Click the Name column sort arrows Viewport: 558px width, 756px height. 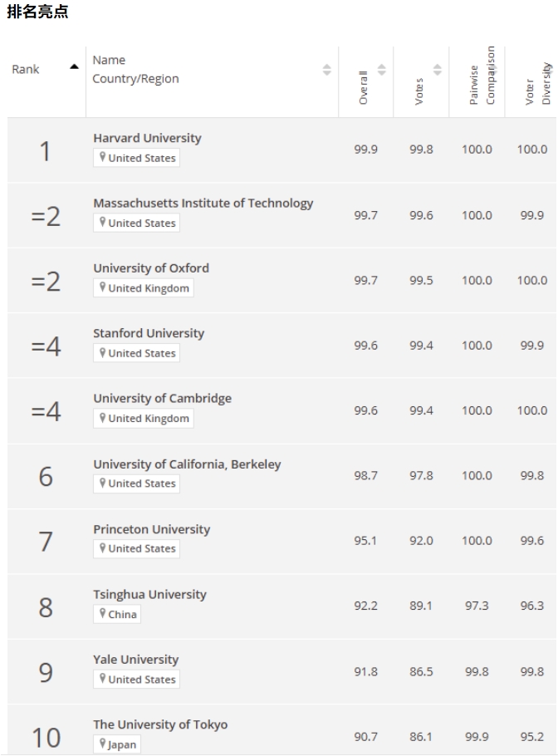click(x=326, y=70)
